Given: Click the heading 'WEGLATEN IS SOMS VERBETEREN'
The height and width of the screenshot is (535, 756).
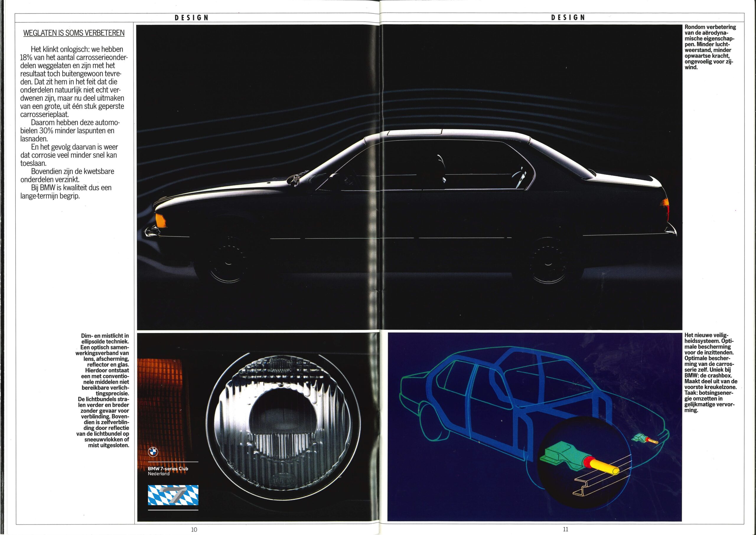Looking at the screenshot, I should (74, 33).
